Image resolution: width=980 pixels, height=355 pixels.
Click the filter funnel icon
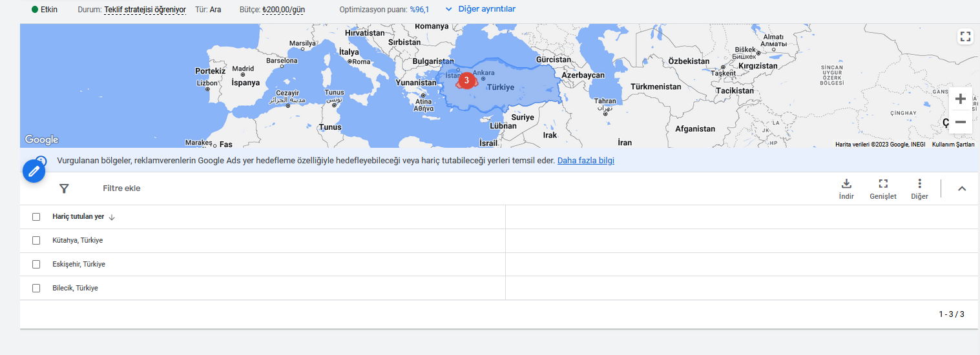(64, 188)
